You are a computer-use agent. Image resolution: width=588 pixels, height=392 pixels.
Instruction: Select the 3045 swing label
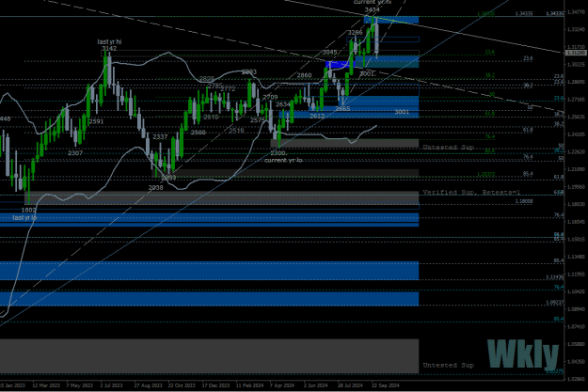click(x=329, y=52)
